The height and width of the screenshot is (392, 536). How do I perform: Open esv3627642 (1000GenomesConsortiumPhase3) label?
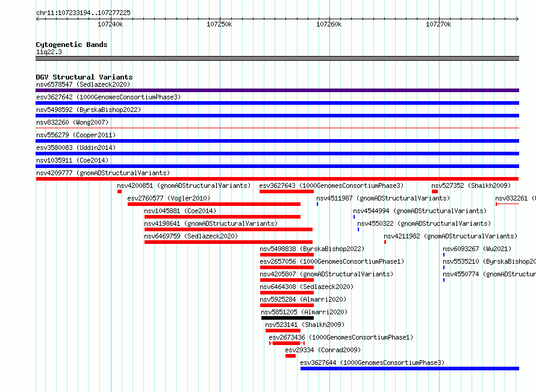pos(108,97)
